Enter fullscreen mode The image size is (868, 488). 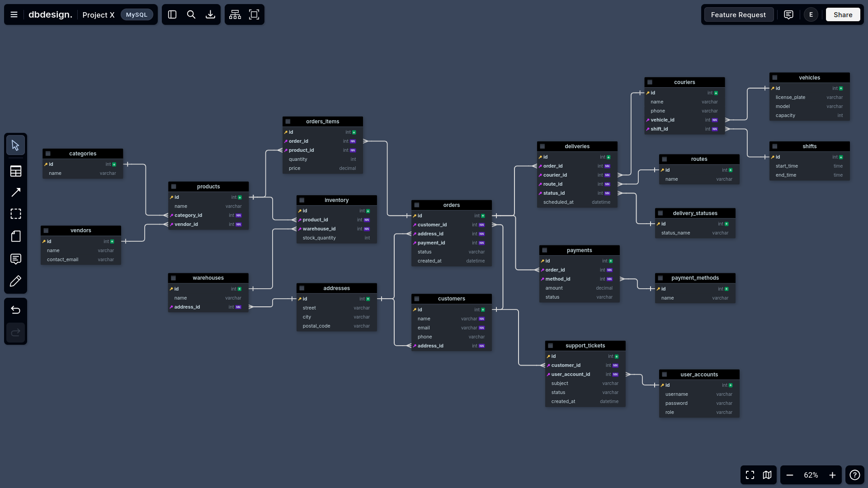[749, 475]
